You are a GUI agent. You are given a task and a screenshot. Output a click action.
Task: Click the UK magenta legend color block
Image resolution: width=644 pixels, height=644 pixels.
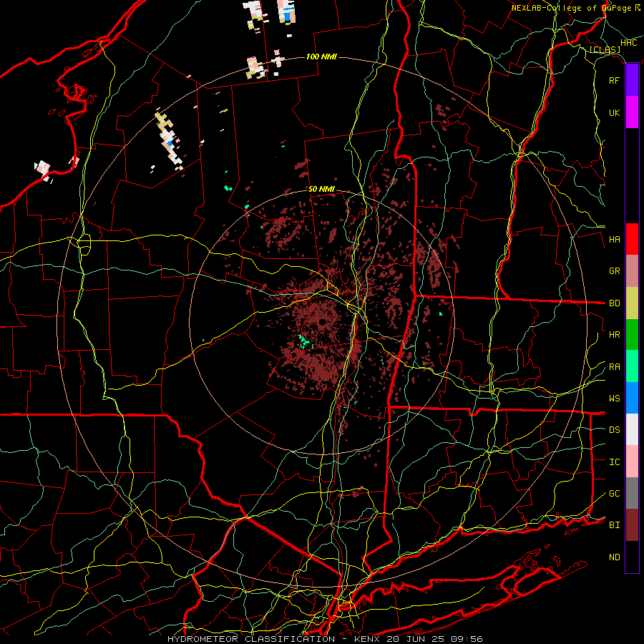click(632, 112)
